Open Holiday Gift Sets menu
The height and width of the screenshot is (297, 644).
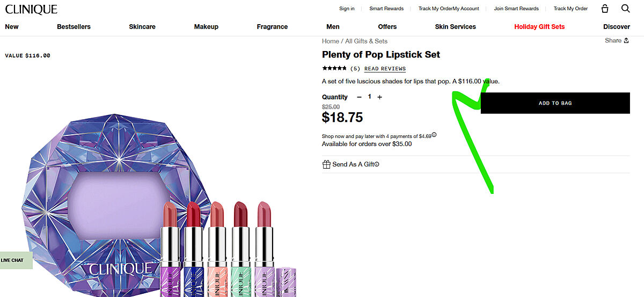click(539, 27)
